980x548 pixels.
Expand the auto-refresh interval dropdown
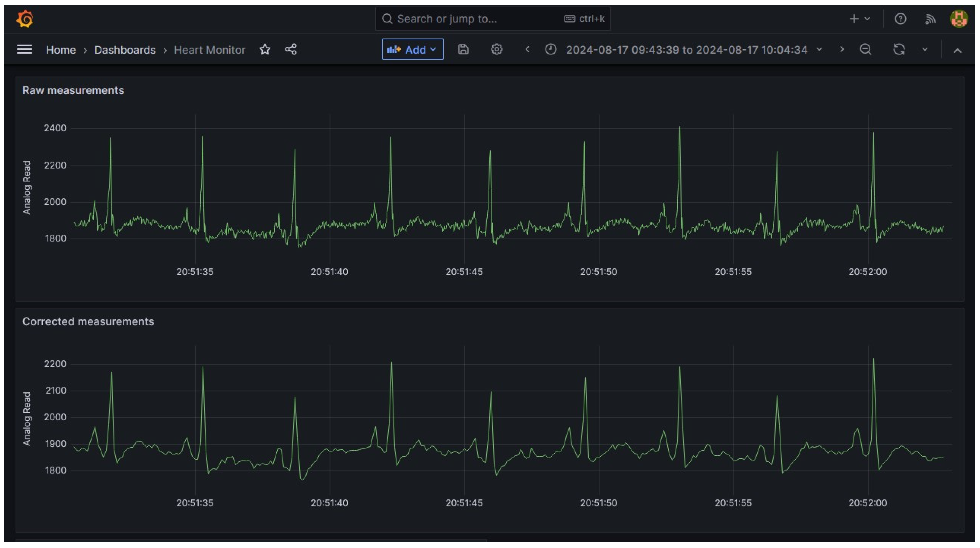click(x=925, y=49)
